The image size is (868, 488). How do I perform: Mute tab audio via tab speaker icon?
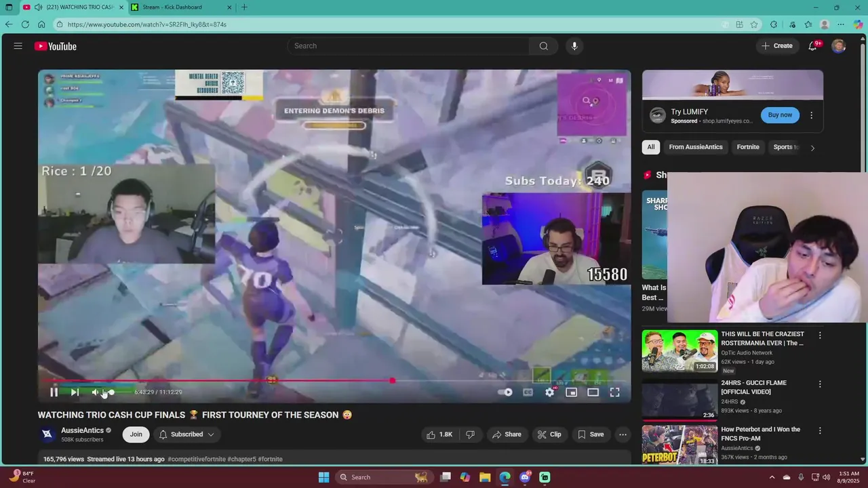[38, 7]
